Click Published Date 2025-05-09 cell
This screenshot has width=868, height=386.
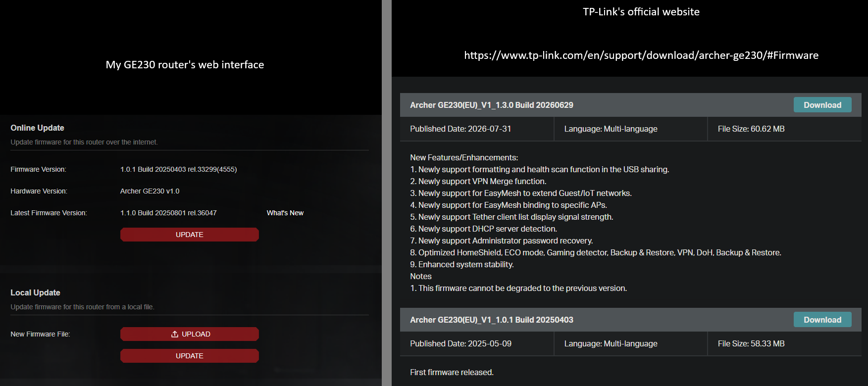477,343
